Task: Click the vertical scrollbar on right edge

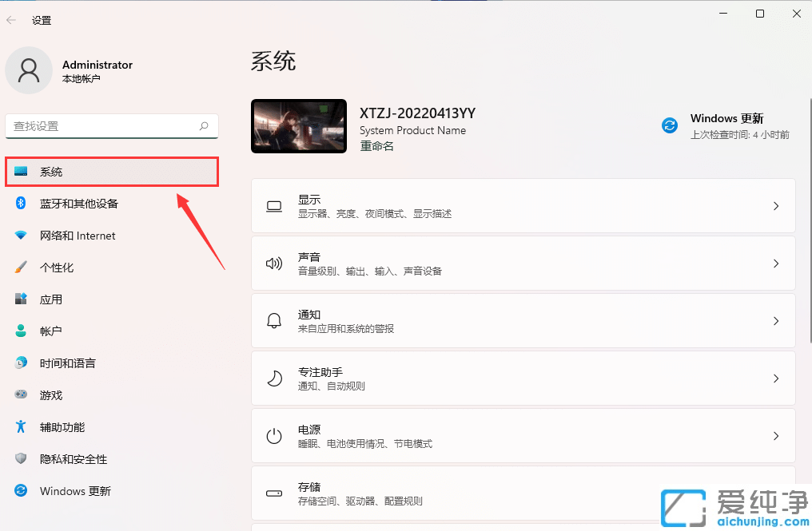Action: pyautogui.click(x=810, y=220)
